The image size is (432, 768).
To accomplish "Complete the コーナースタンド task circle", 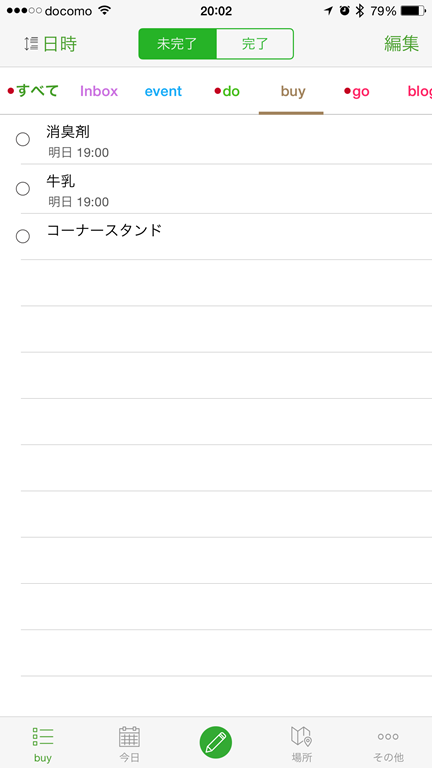I will tap(23, 237).
